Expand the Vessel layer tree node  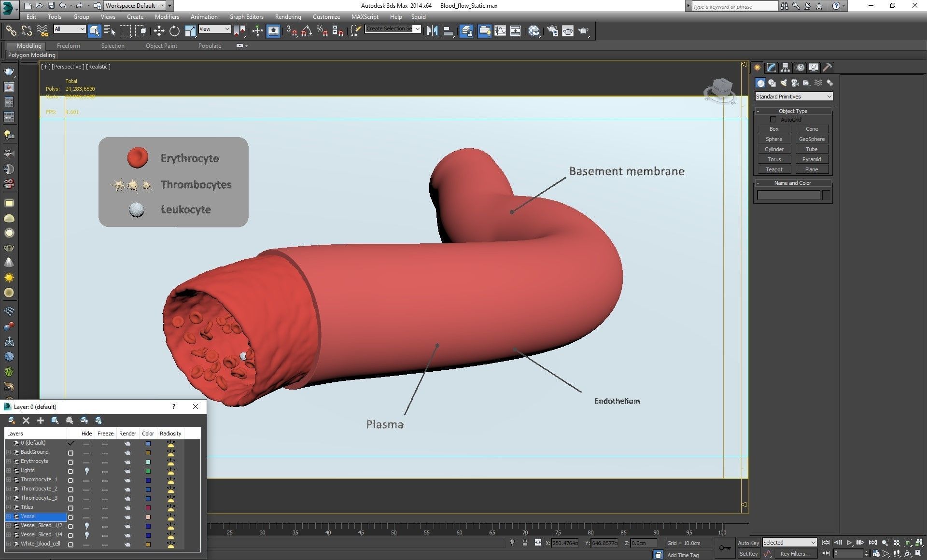click(x=8, y=517)
